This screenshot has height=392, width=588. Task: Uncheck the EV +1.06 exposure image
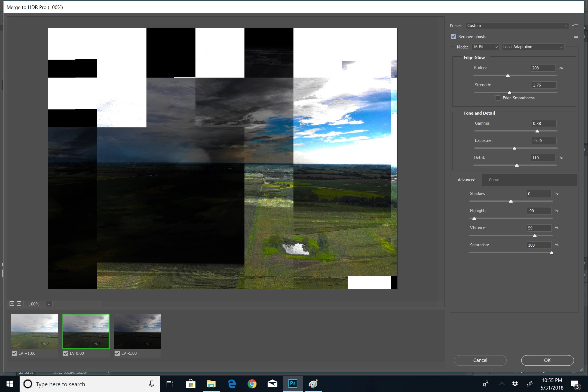pyautogui.click(x=14, y=353)
